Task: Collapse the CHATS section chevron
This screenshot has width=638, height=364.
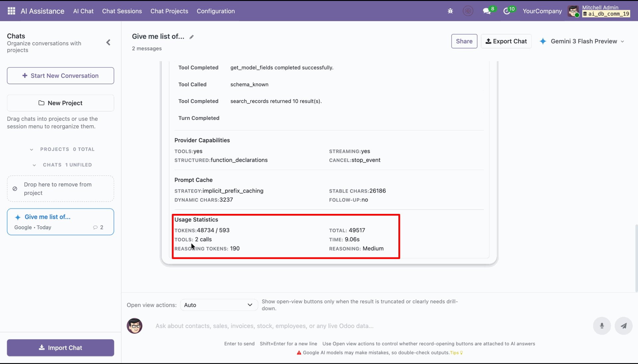Action: [34, 165]
